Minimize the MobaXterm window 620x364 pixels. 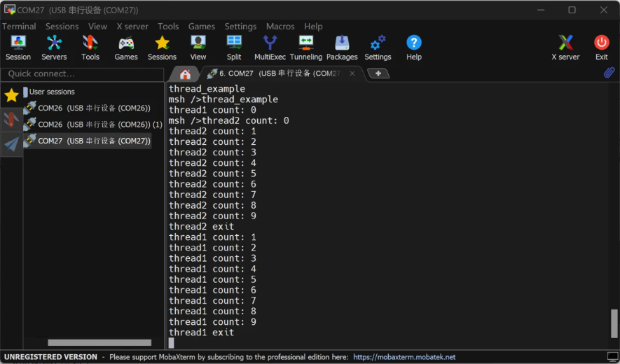541,10
